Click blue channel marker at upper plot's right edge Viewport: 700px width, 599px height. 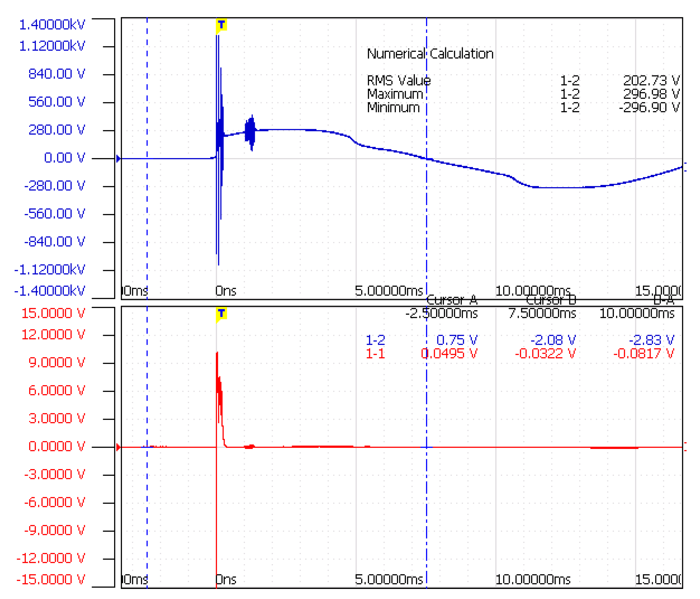(x=685, y=167)
